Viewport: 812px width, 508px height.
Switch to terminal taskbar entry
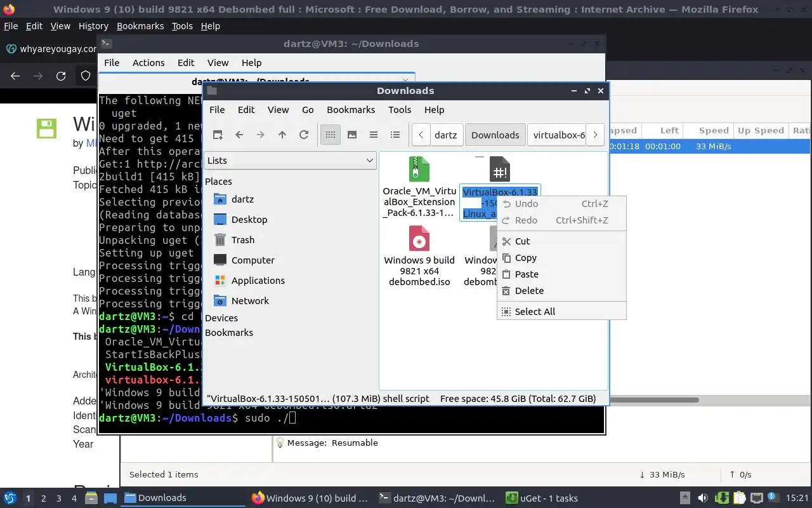point(437,498)
